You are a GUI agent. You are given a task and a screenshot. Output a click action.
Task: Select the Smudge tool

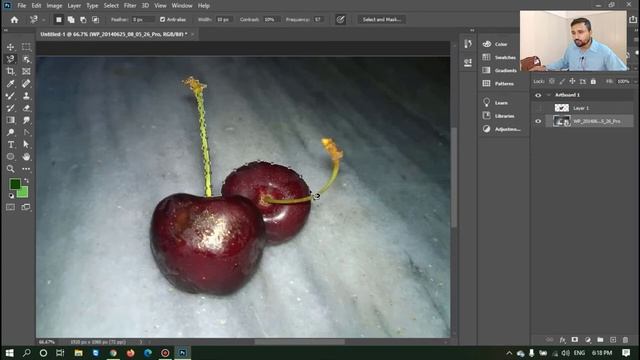pyautogui.click(x=26, y=120)
